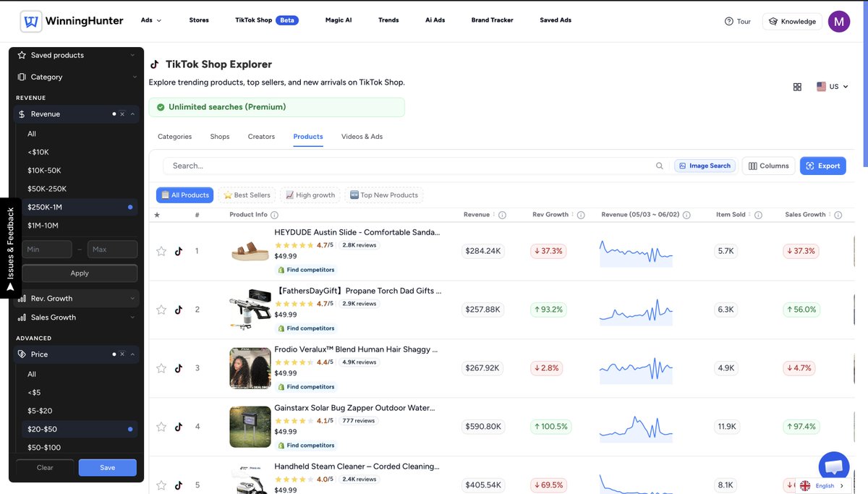Apply the revenue min/max range

tap(80, 273)
